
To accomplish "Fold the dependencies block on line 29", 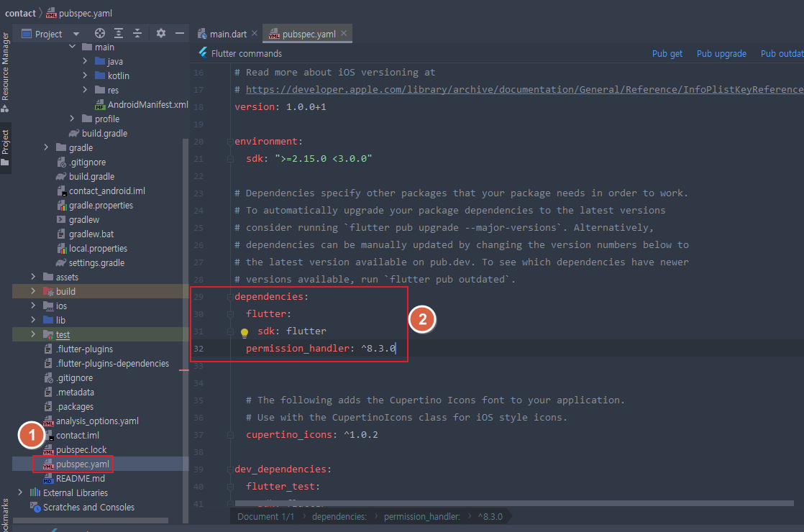I will click(x=231, y=297).
